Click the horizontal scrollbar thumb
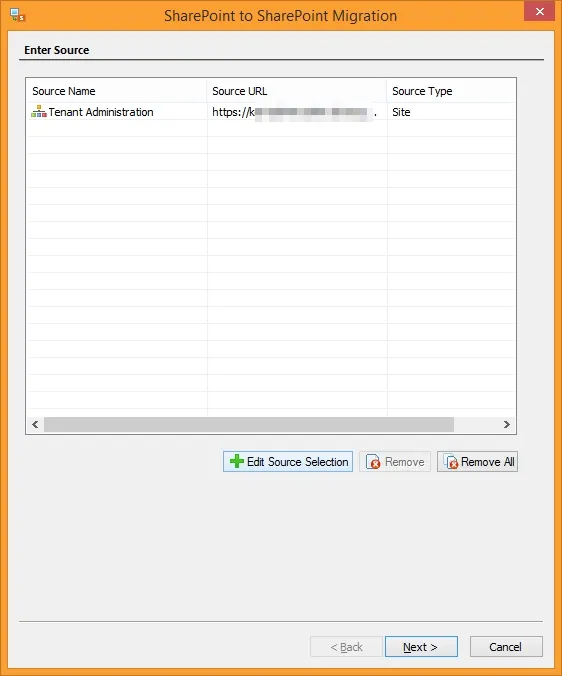 point(249,425)
